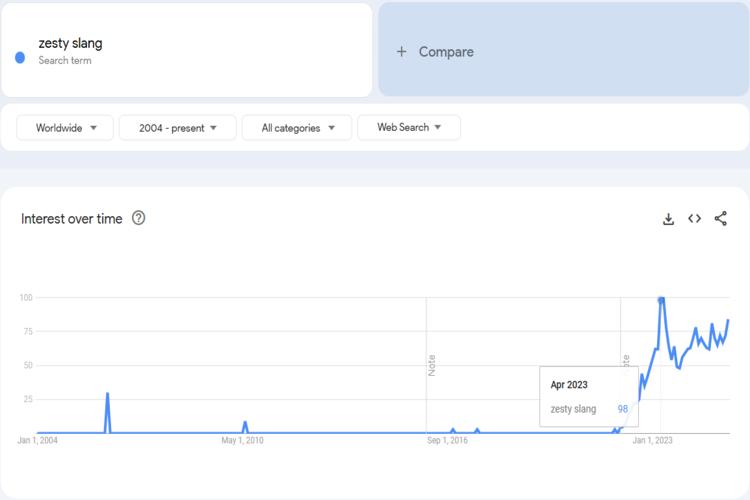Image resolution: width=750 pixels, height=500 pixels.
Task: Click the May 1, 2010 axis label
Action: 242,440
